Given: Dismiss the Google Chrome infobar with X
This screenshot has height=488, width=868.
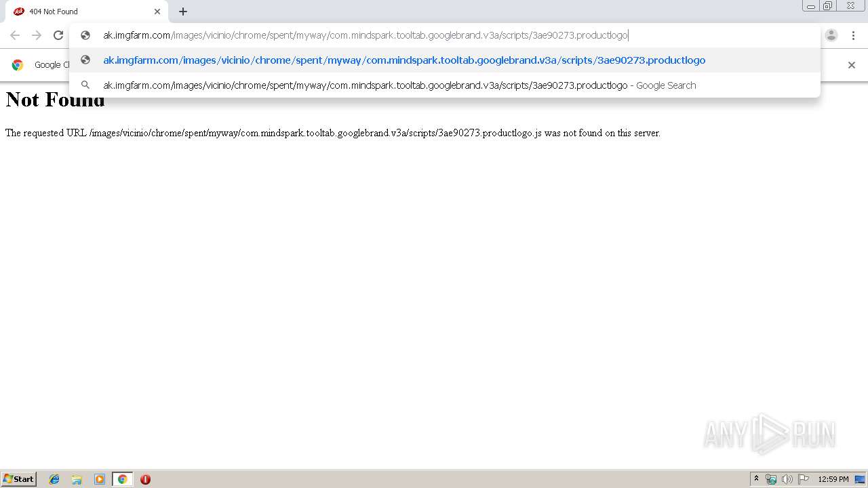Looking at the screenshot, I should 852,65.
